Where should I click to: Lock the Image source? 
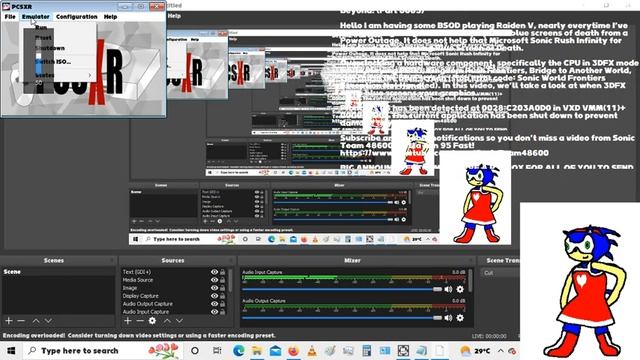pos(222,288)
